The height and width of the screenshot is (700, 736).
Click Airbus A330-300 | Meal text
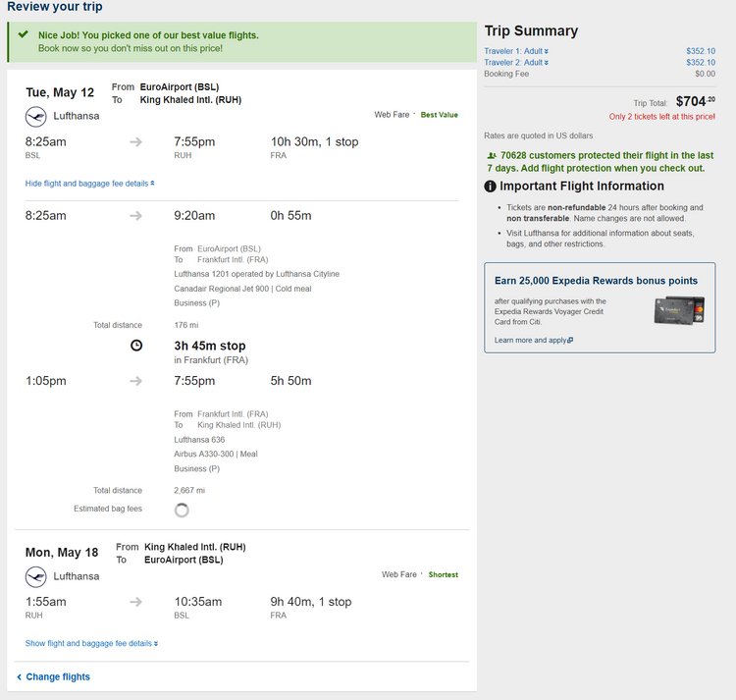[x=216, y=454]
